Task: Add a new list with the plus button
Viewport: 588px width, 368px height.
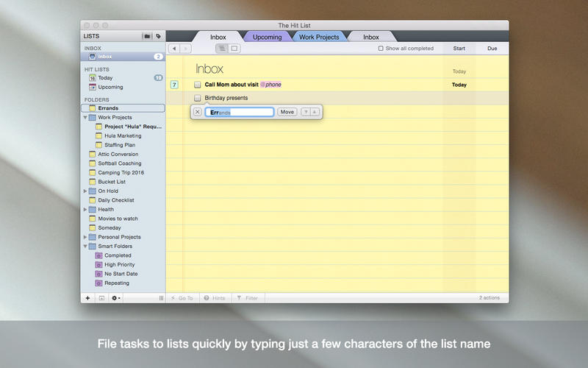Action: (87, 298)
